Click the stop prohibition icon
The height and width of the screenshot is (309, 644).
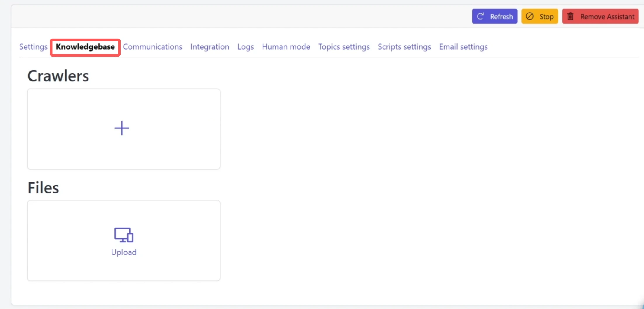coord(530,16)
